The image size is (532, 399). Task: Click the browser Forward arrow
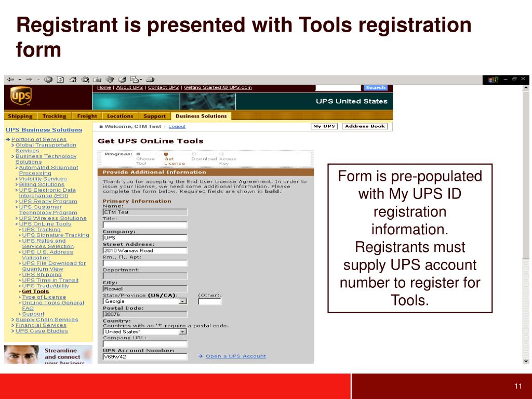point(29,79)
